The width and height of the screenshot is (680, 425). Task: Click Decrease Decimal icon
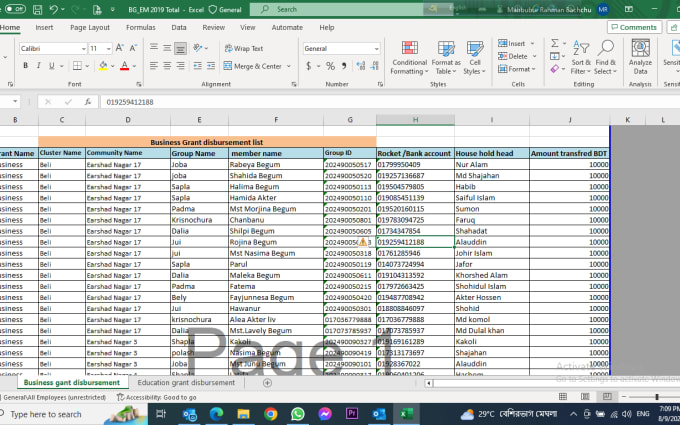[374, 66]
